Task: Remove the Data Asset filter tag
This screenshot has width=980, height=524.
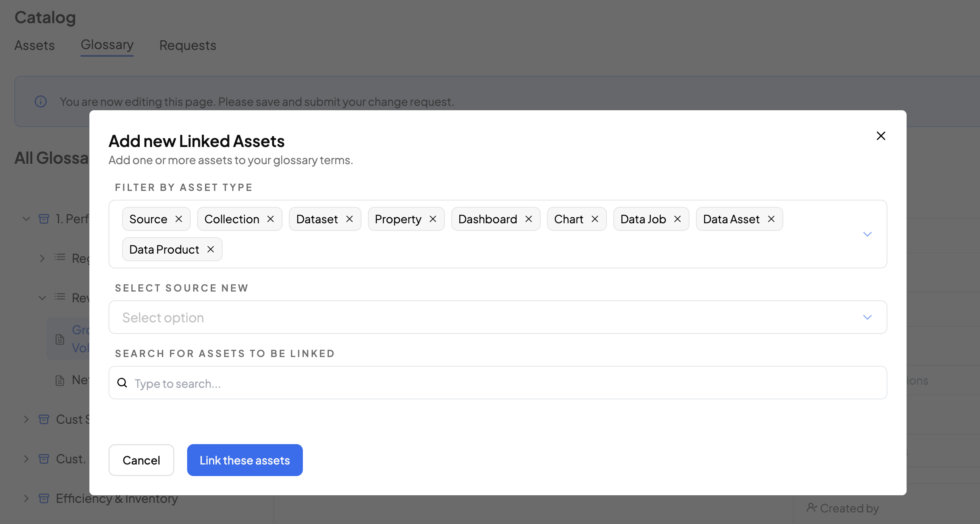Action: coord(771,219)
